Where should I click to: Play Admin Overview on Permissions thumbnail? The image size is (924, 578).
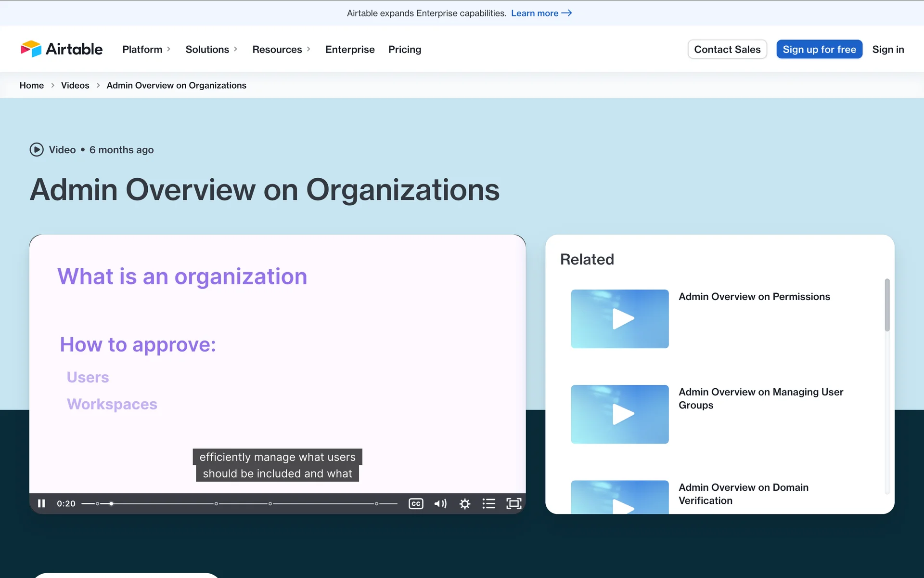point(620,319)
